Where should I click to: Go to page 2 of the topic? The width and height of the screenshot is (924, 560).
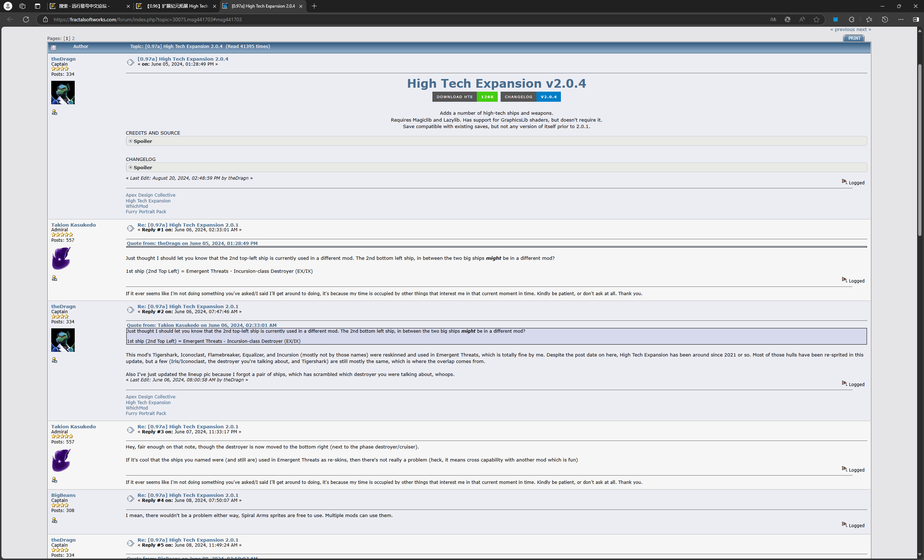click(x=73, y=38)
